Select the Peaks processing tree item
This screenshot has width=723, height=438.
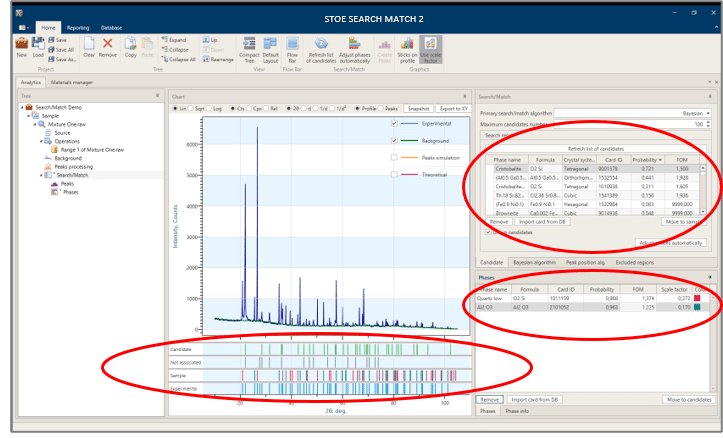[x=73, y=167]
